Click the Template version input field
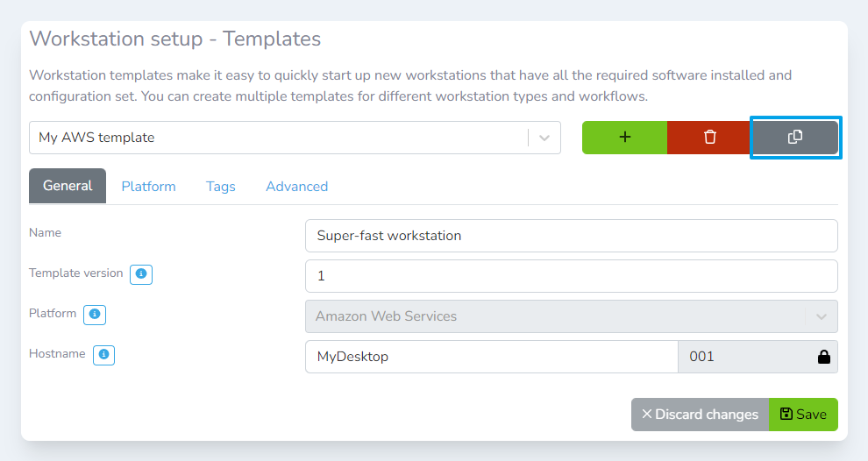 coord(571,276)
